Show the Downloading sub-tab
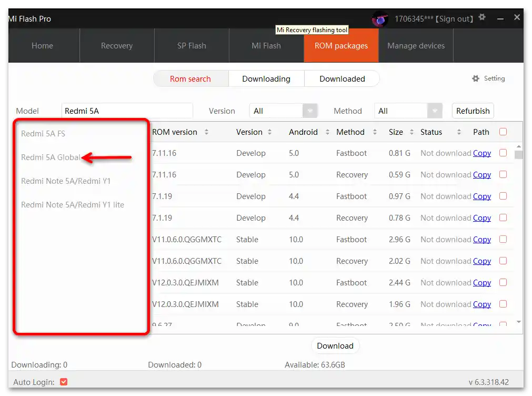 tap(266, 79)
